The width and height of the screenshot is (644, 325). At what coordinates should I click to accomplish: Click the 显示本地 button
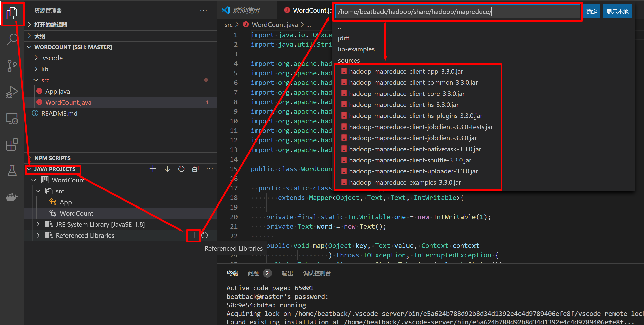pos(617,11)
